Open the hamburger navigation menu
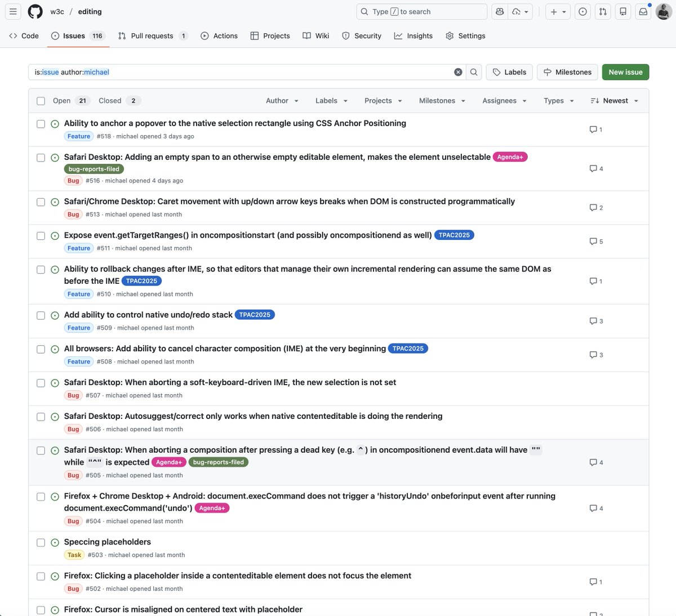 coord(13,11)
